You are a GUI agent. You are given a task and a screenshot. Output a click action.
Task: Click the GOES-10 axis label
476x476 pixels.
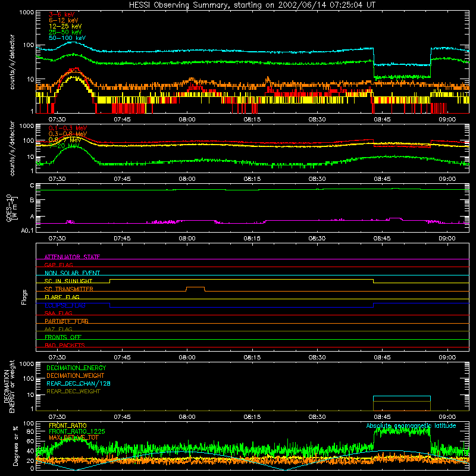pyautogui.click(x=12, y=208)
